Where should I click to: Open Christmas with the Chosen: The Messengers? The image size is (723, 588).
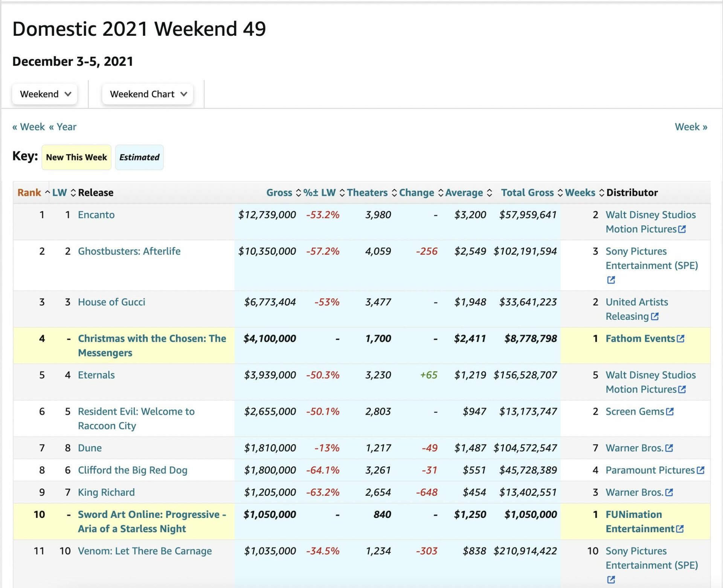pos(152,345)
